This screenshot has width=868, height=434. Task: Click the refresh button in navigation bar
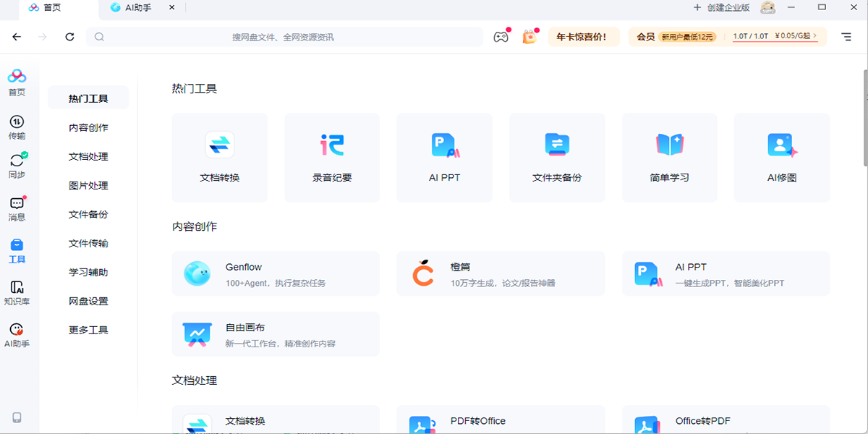pyautogui.click(x=69, y=37)
